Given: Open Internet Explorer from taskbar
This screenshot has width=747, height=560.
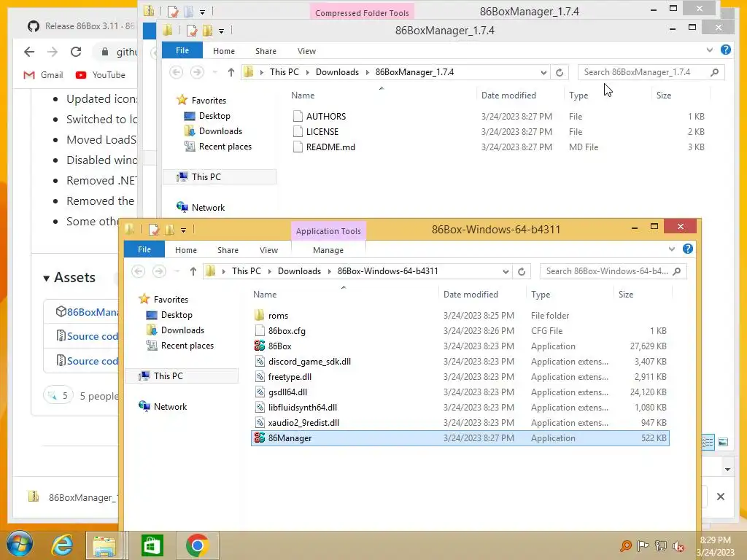Looking at the screenshot, I should (62, 545).
